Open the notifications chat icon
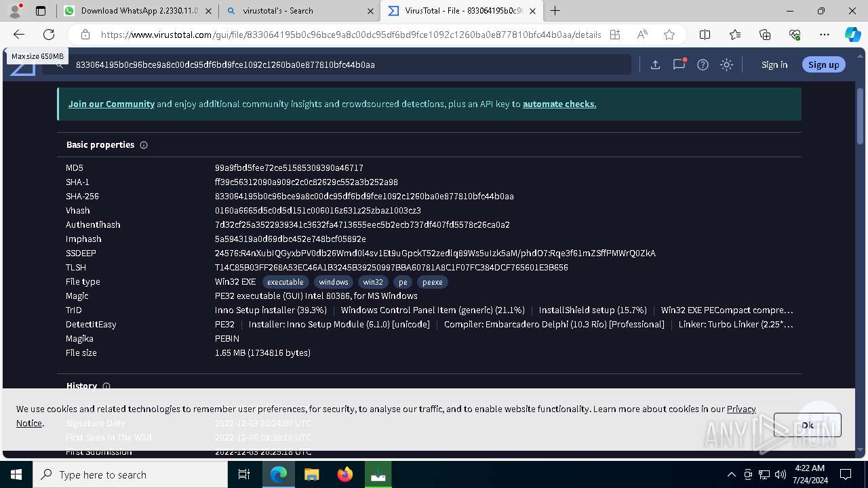The height and width of the screenshot is (488, 868). [679, 65]
